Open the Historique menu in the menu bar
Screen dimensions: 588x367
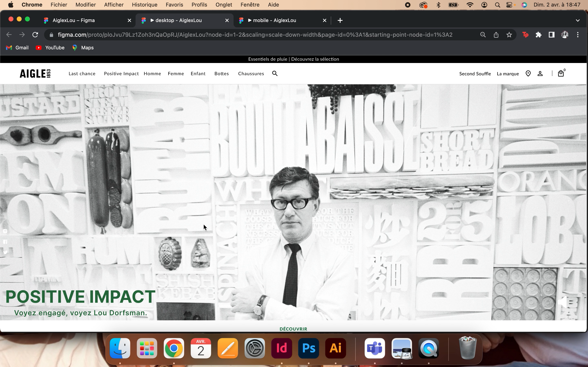[x=145, y=5]
